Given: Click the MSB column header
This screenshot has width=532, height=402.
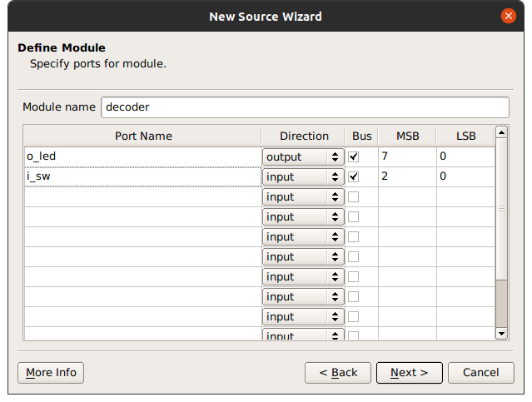Looking at the screenshot, I should point(407,136).
